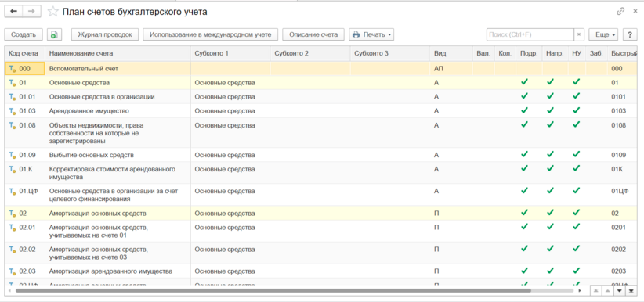
Task: Move up one page in the list
Action: [608, 290]
